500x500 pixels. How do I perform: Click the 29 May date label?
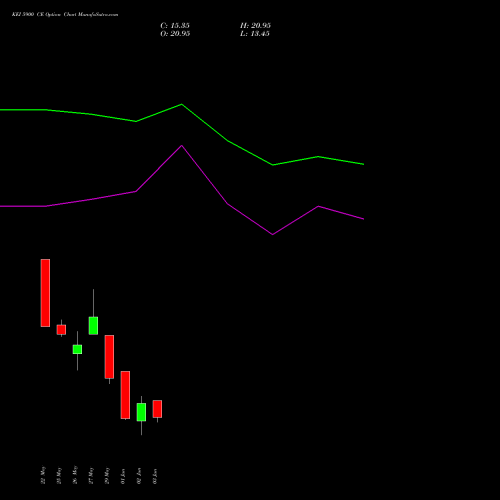tap(107, 475)
